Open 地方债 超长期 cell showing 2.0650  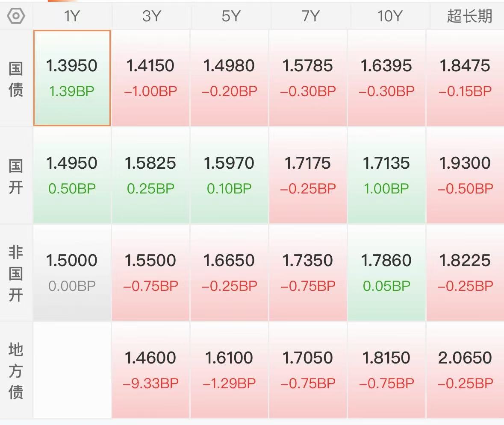(x=465, y=370)
